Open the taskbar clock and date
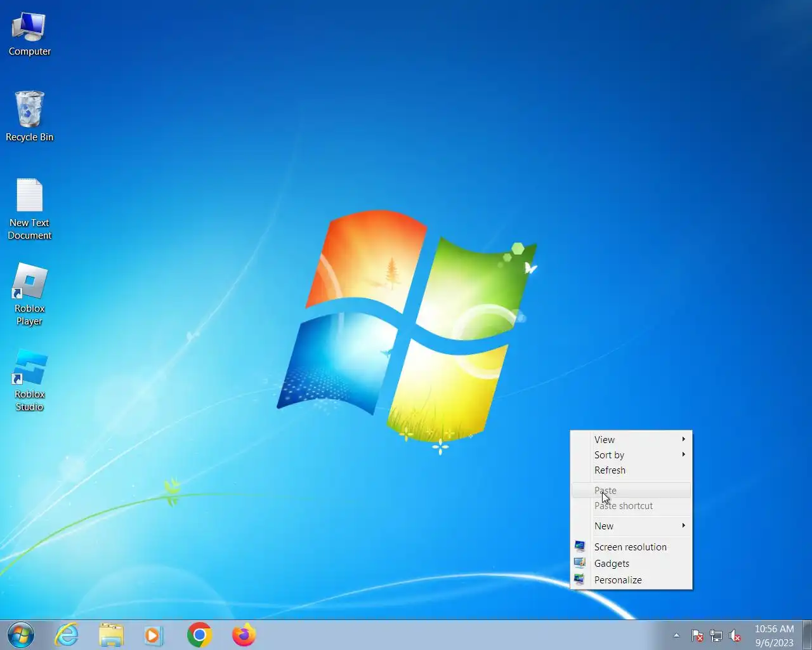This screenshot has width=812, height=650. click(774, 635)
